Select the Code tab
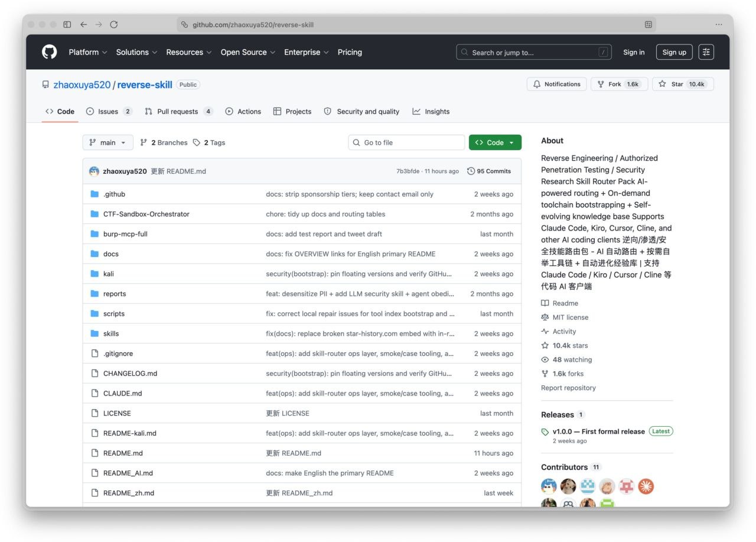 [x=60, y=111]
